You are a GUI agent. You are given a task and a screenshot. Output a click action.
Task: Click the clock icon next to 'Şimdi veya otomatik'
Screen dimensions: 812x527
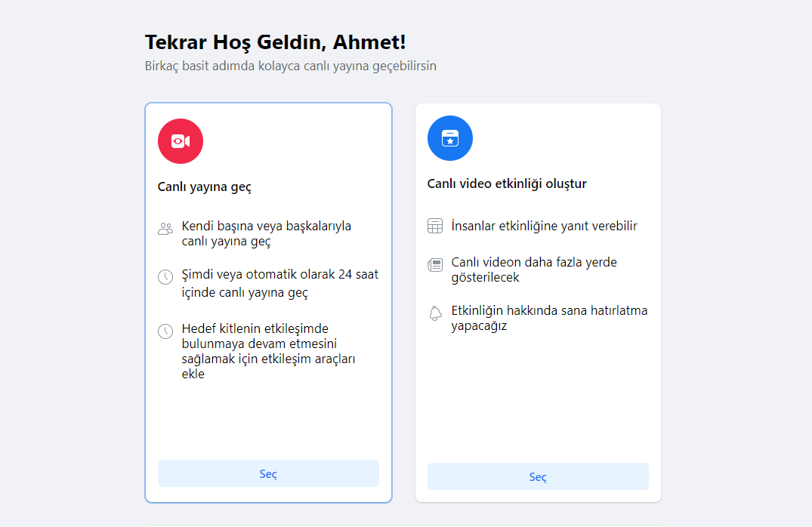click(x=165, y=276)
